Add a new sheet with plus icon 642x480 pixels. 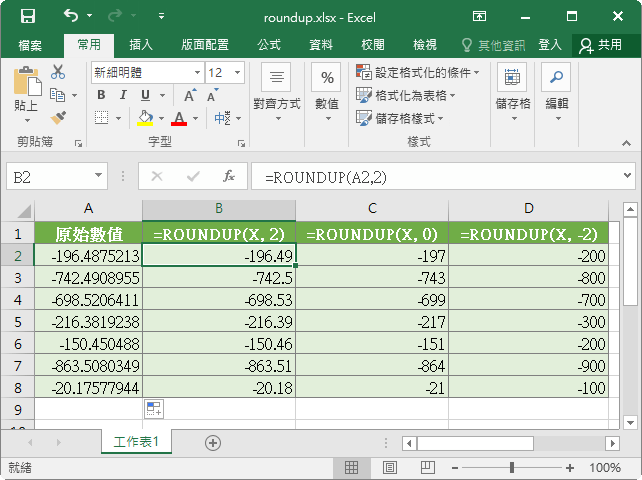point(212,443)
